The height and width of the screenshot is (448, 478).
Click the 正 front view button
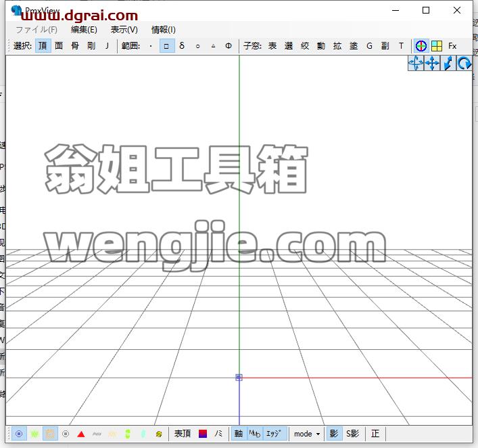pos(376,434)
